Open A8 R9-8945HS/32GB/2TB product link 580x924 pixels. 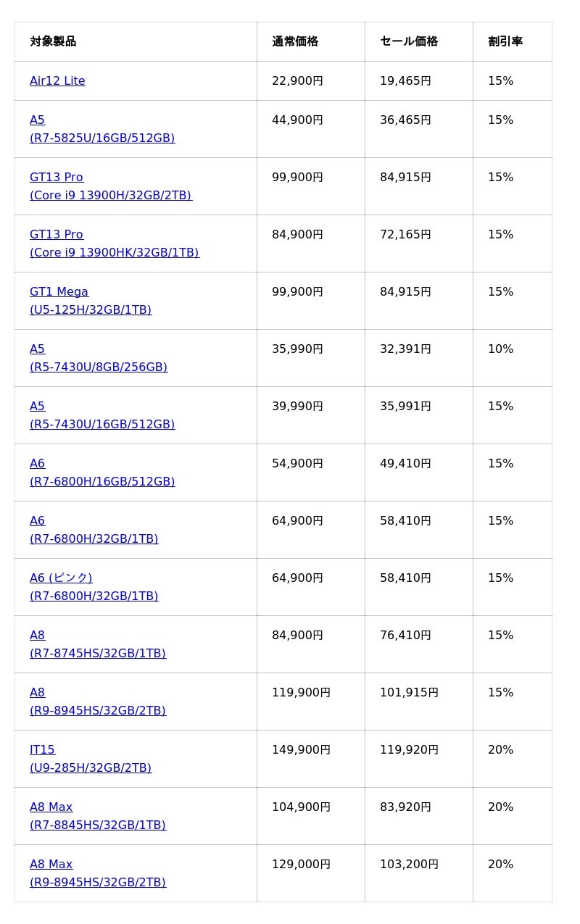coord(97,710)
